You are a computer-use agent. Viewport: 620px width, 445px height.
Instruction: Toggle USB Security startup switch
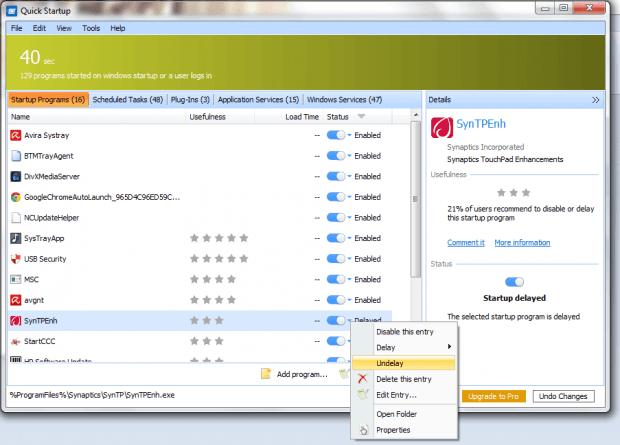click(x=336, y=259)
